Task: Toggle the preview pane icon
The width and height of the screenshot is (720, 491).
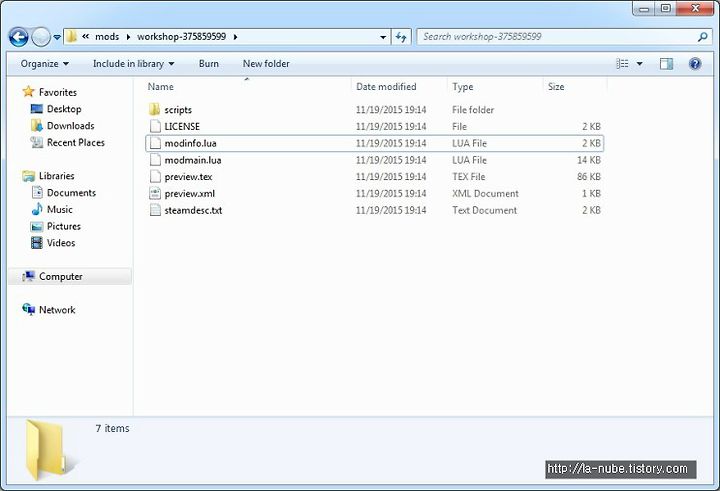Action: point(666,64)
